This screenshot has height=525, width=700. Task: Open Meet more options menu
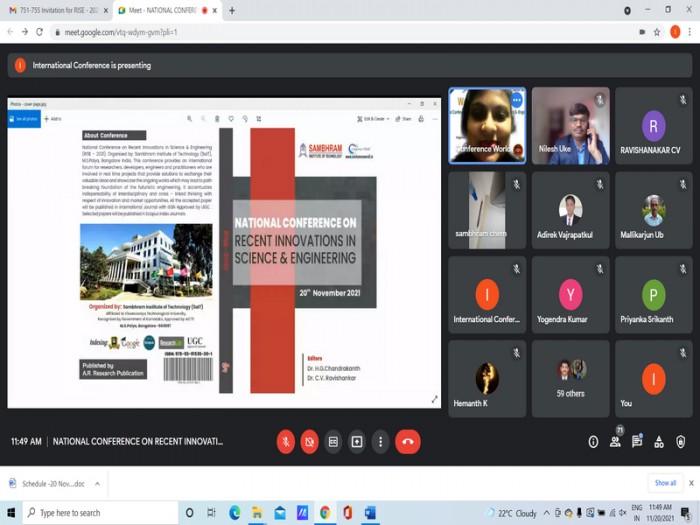380,441
